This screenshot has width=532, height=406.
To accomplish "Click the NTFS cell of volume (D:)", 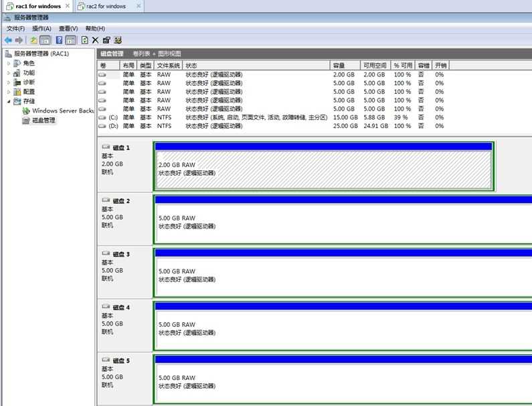I will coord(164,126).
